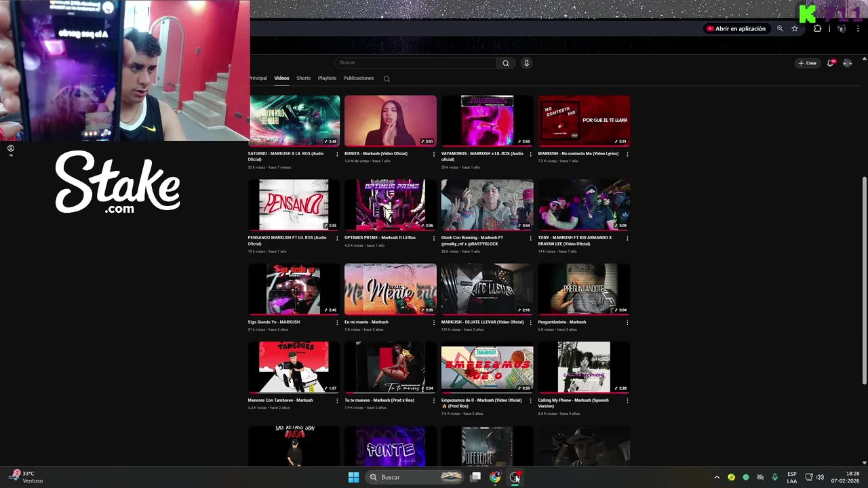This screenshot has width=868, height=488.
Task: Click the BONITA - Markush video title
Action: [376, 154]
